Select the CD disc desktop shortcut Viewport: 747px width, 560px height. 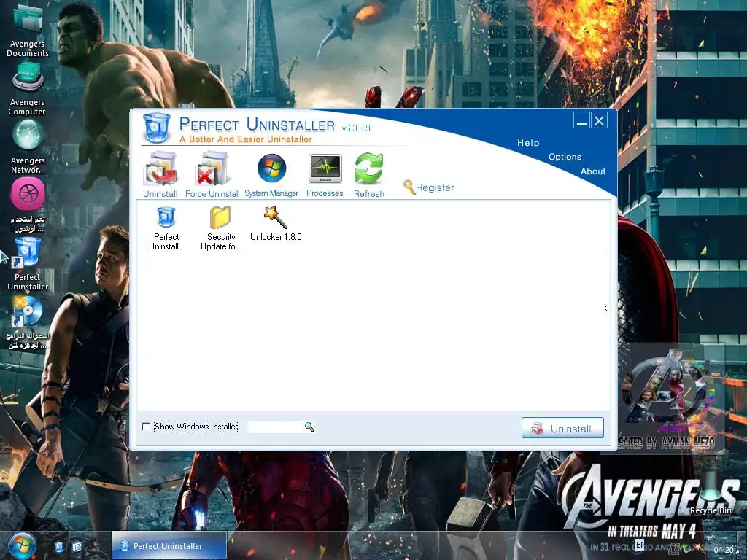(27, 322)
